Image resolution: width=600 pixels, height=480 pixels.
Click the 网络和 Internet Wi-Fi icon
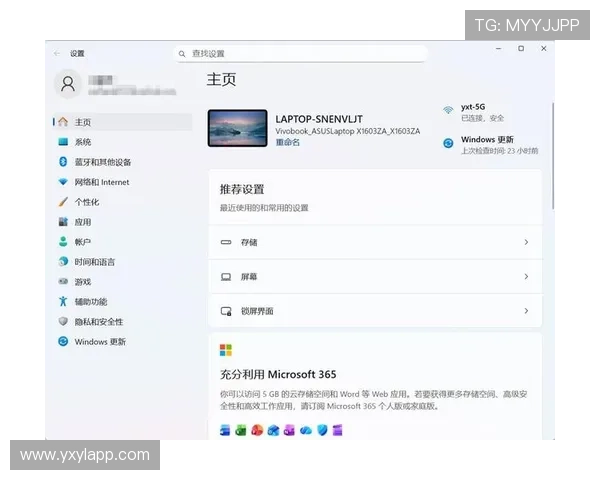click(63, 182)
